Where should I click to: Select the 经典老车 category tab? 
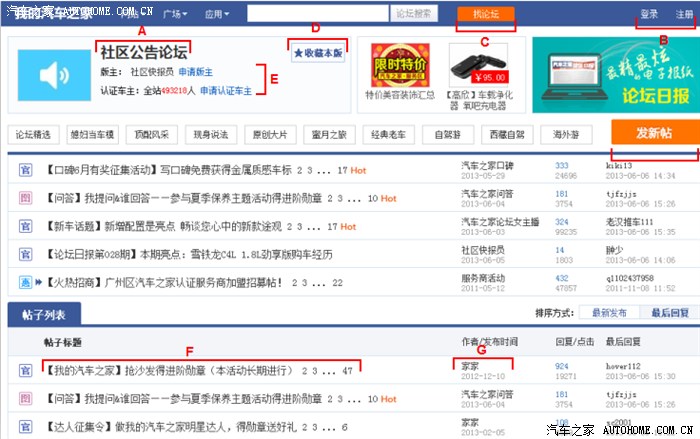[388, 134]
